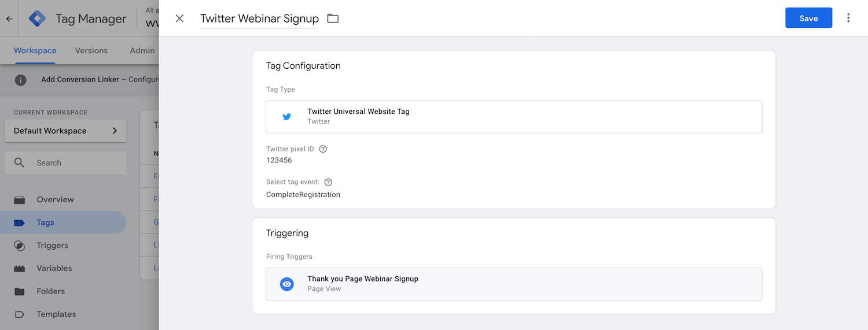
Task: Close the tag editor with X icon
Action: [x=179, y=18]
